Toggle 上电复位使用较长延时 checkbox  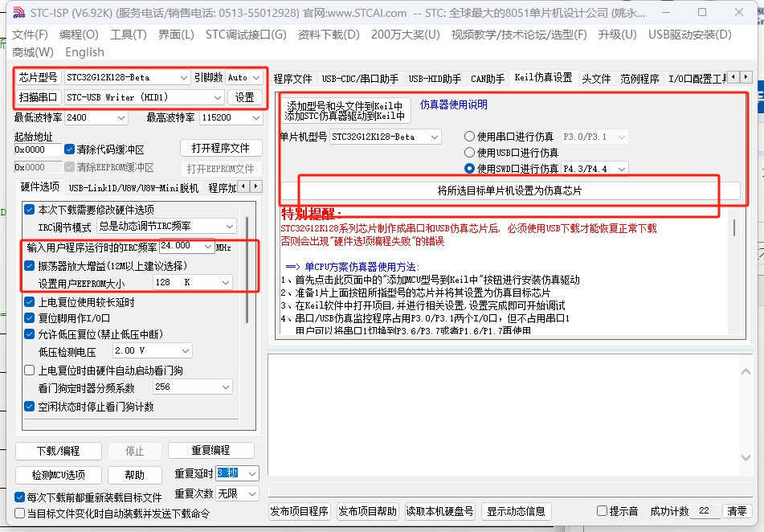pos(29,302)
